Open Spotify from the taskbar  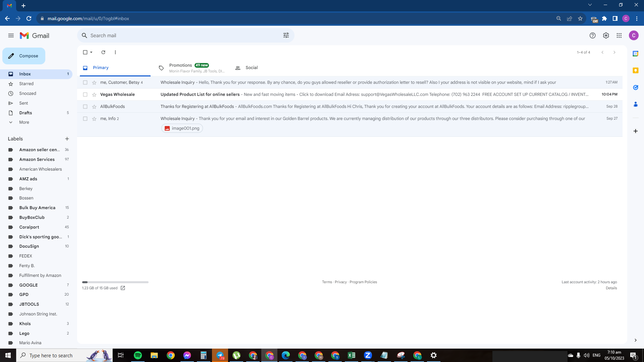tap(138, 355)
